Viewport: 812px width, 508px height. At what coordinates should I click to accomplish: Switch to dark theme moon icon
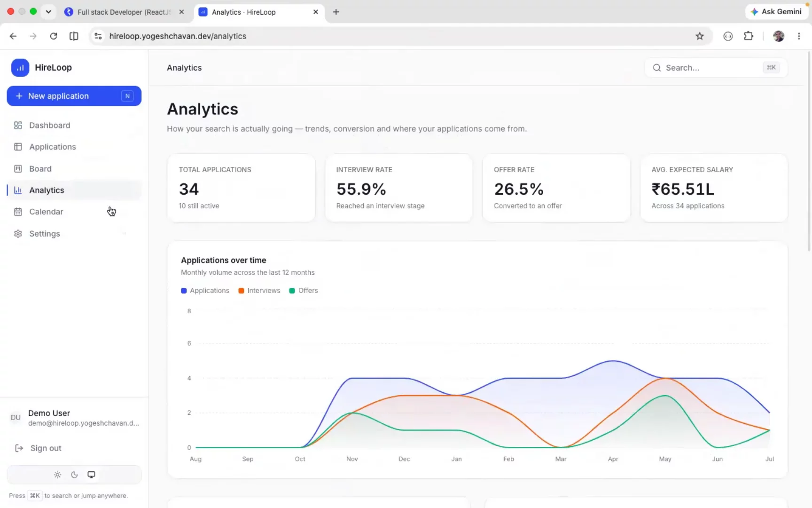pos(74,475)
